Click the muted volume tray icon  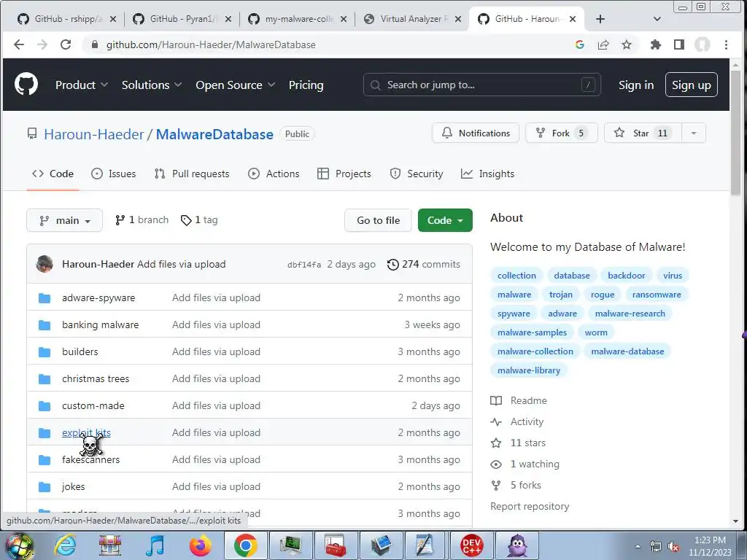673,547
